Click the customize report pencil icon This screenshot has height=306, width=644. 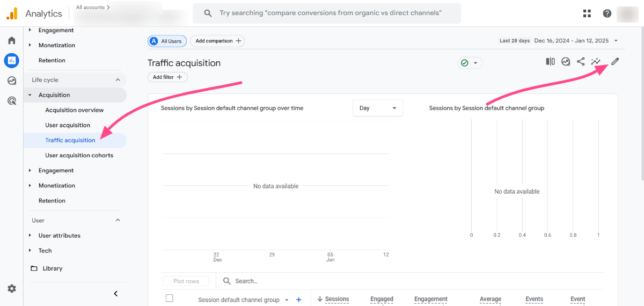(615, 62)
